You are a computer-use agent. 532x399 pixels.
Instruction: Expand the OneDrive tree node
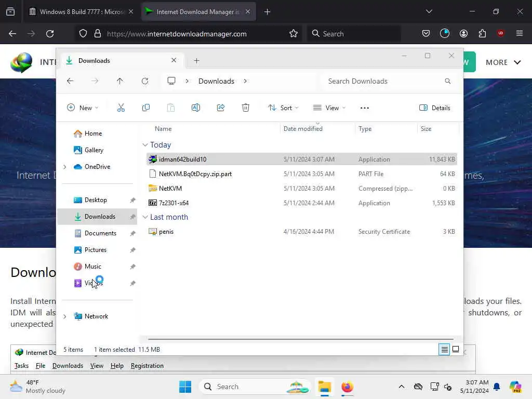pyautogui.click(x=65, y=167)
